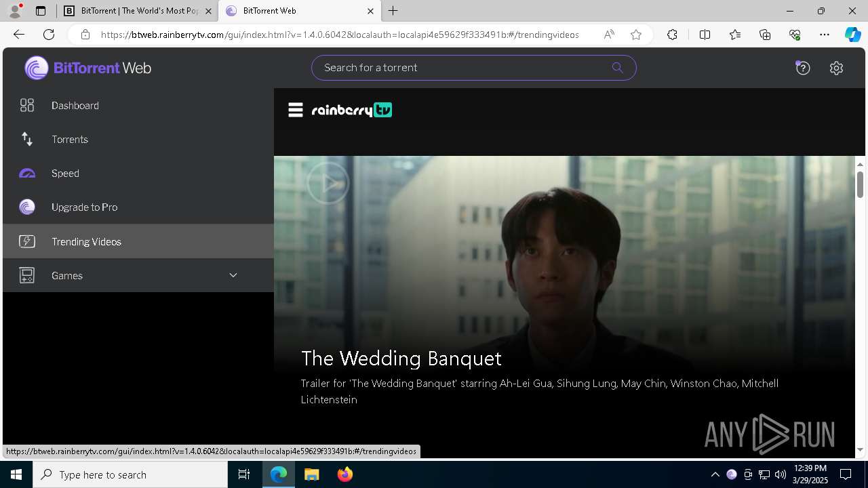Open the Windows Start menu
The width and height of the screenshot is (868, 488).
(16, 474)
